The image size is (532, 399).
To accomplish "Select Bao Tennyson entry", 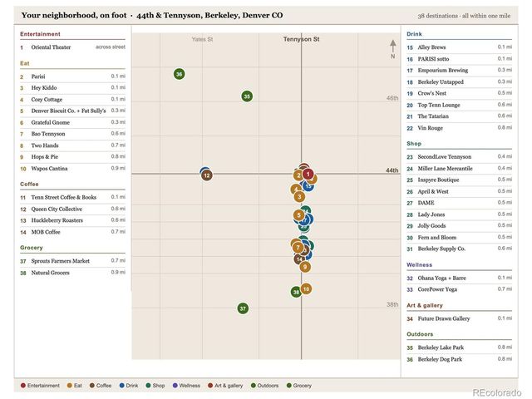I will click(x=72, y=134).
